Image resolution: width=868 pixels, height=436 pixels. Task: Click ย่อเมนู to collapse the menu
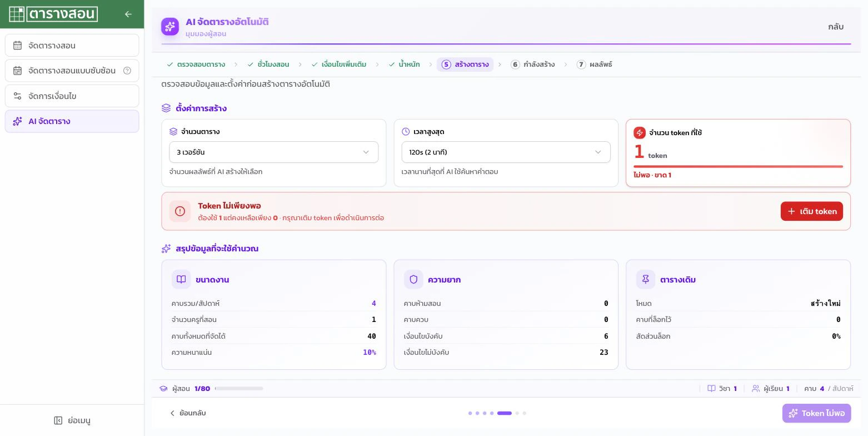72,420
